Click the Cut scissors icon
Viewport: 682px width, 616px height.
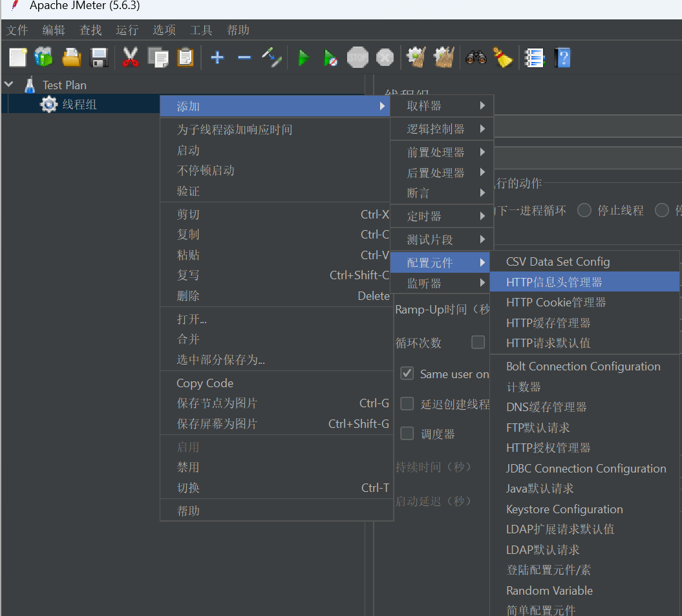(131, 58)
